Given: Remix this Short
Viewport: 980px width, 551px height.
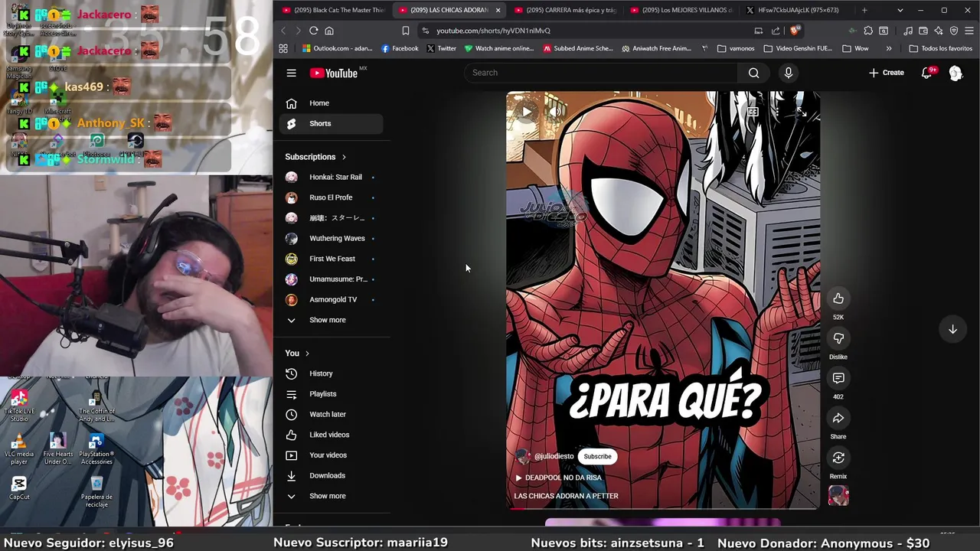Looking at the screenshot, I should (838, 458).
